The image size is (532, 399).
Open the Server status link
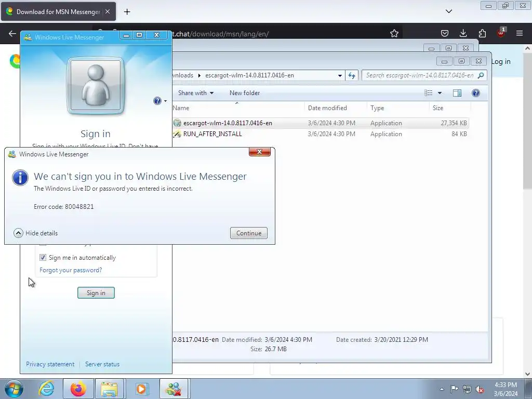(102, 364)
